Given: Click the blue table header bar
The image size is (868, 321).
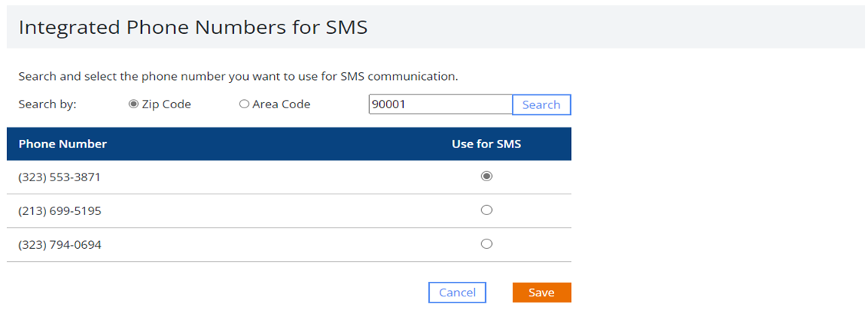Looking at the screenshot, I should [x=289, y=144].
